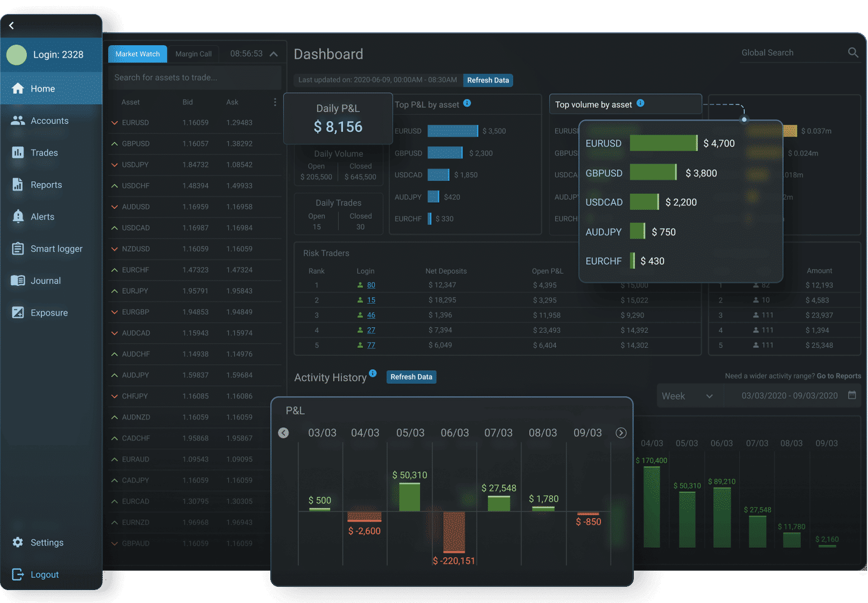Click the Global Search magnifier icon

853,52
